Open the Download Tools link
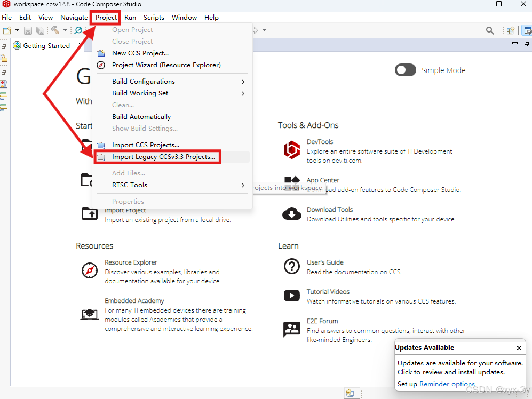 [x=330, y=210]
